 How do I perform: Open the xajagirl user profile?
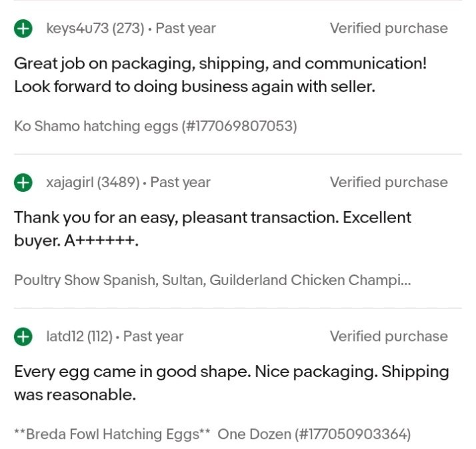coord(71,183)
